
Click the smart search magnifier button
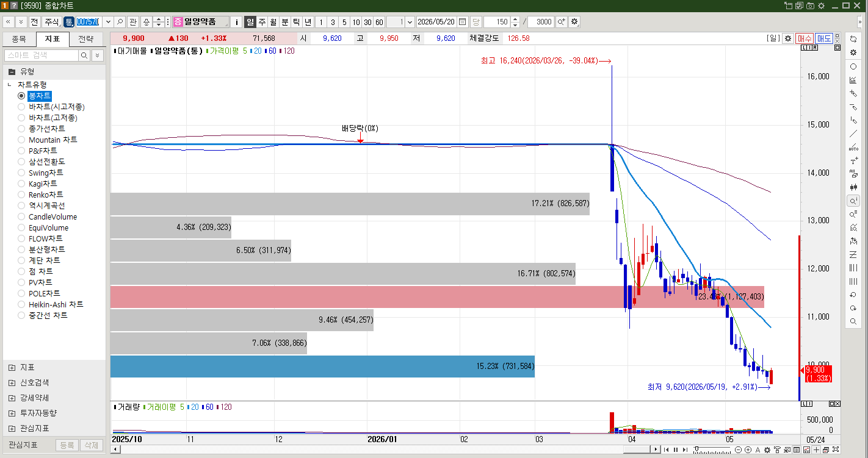pos(84,55)
